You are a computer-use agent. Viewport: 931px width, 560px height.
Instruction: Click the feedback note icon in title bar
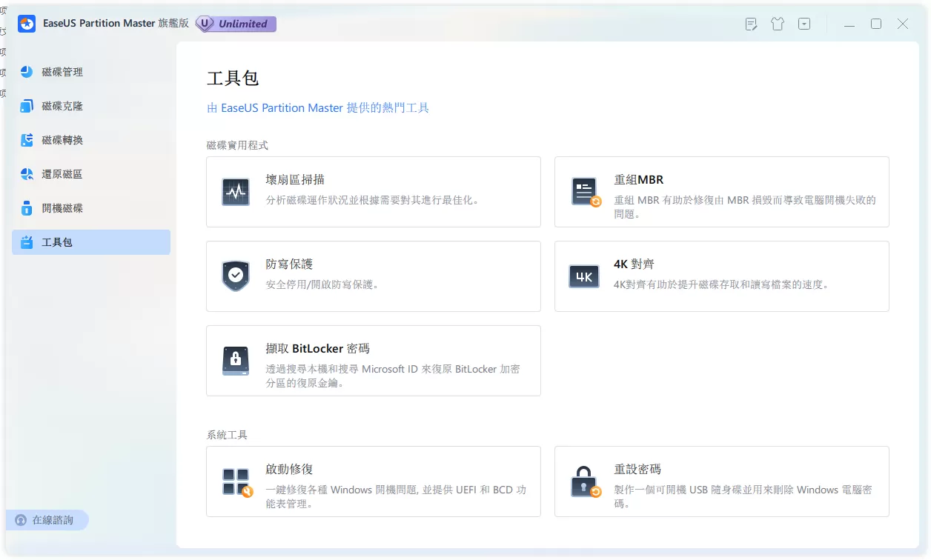pyautogui.click(x=751, y=24)
